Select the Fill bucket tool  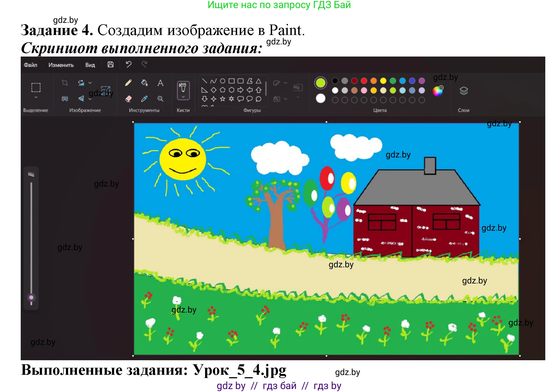[x=144, y=83]
